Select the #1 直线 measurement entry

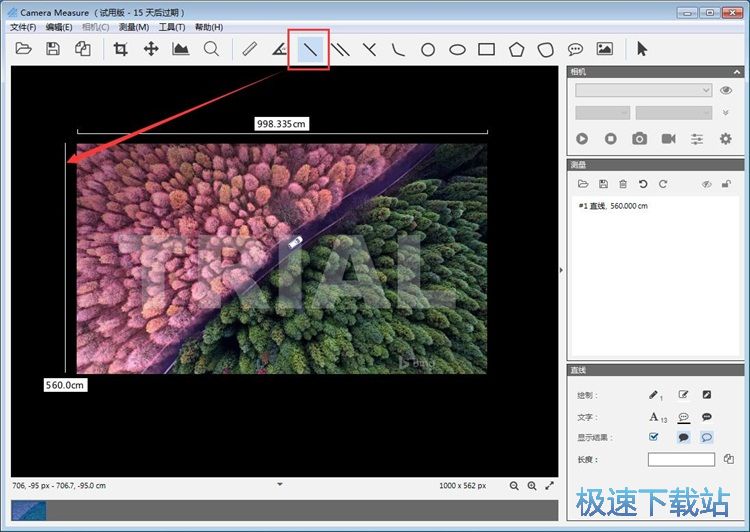click(x=613, y=206)
